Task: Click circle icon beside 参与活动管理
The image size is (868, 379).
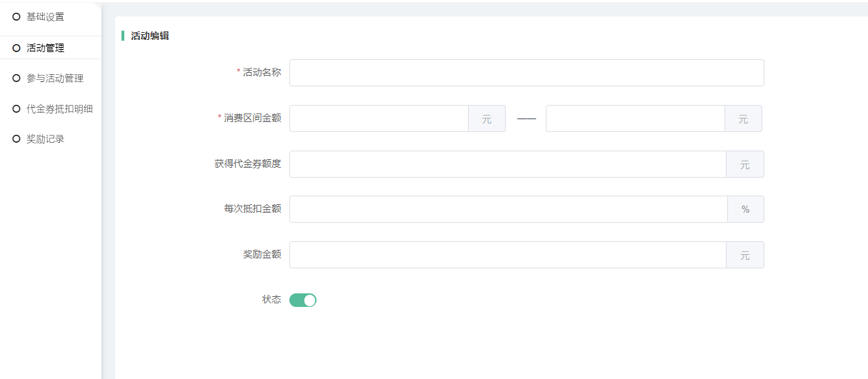Action: pyautogui.click(x=16, y=79)
